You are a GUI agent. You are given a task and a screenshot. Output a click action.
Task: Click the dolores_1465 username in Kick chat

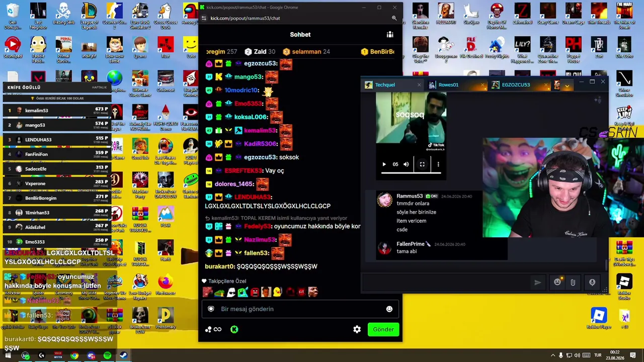coord(234,184)
